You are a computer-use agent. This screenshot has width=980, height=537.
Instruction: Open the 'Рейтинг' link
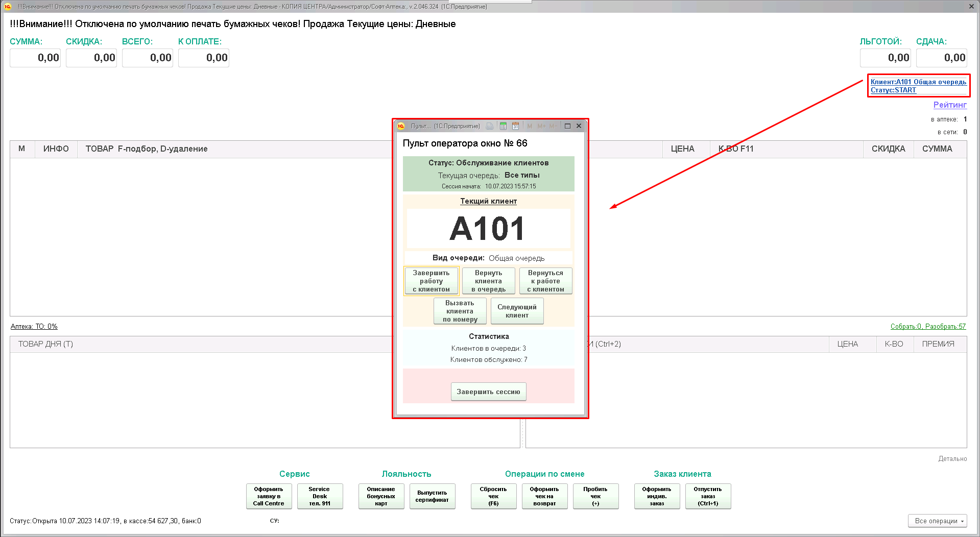(949, 105)
